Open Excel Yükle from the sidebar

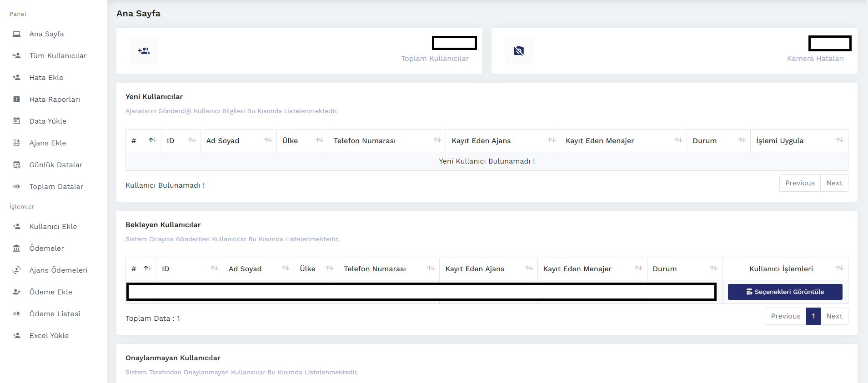pos(49,336)
